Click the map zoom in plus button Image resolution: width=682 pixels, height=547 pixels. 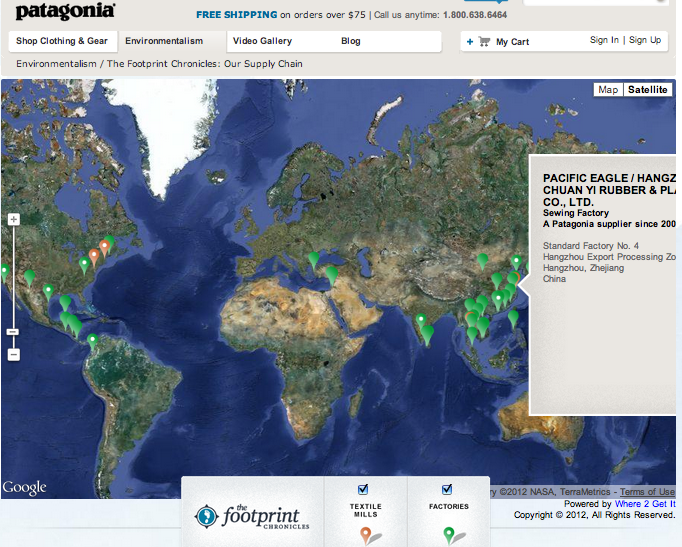pos(13,219)
